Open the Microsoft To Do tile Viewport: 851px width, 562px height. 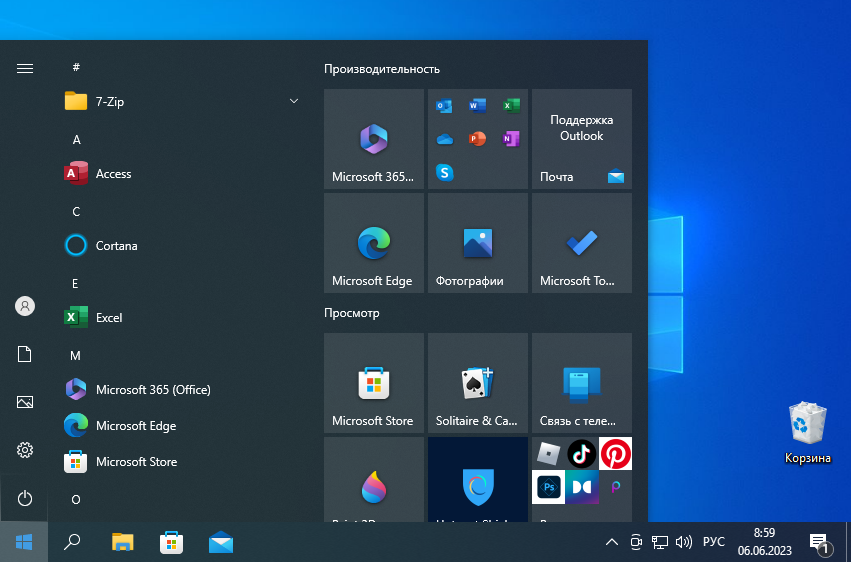pyautogui.click(x=582, y=243)
